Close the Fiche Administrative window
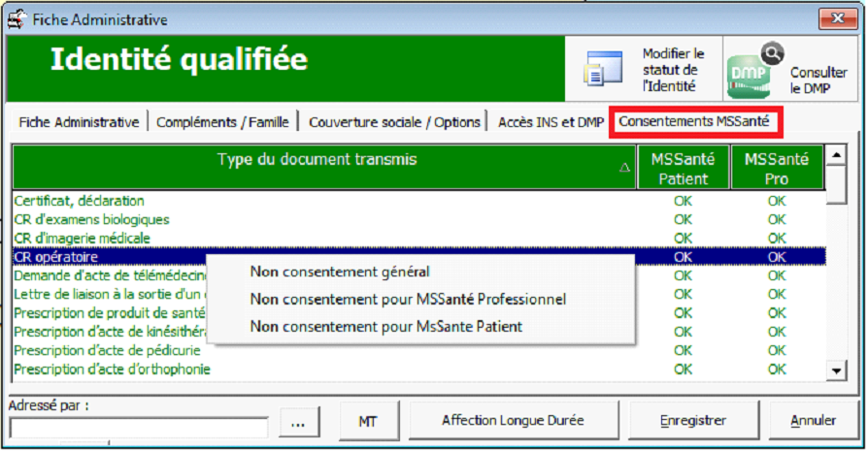 pyautogui.click(x=838, y=18)
